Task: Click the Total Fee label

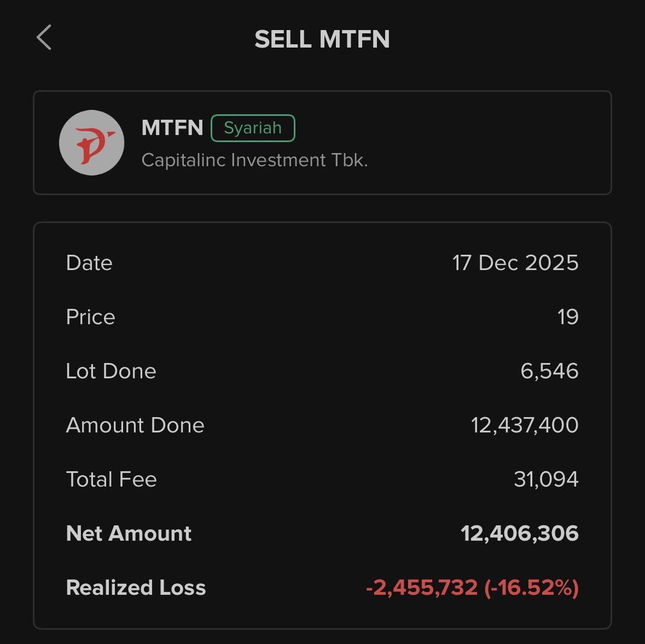Action: click(x=111, y=479)
